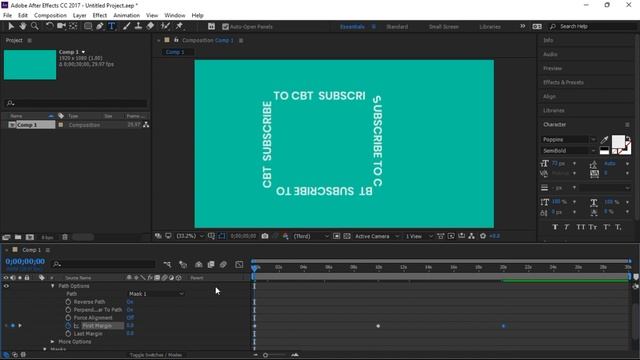Toggle Last Margin stopwatch
640x360 pixels.
[68, 333]
